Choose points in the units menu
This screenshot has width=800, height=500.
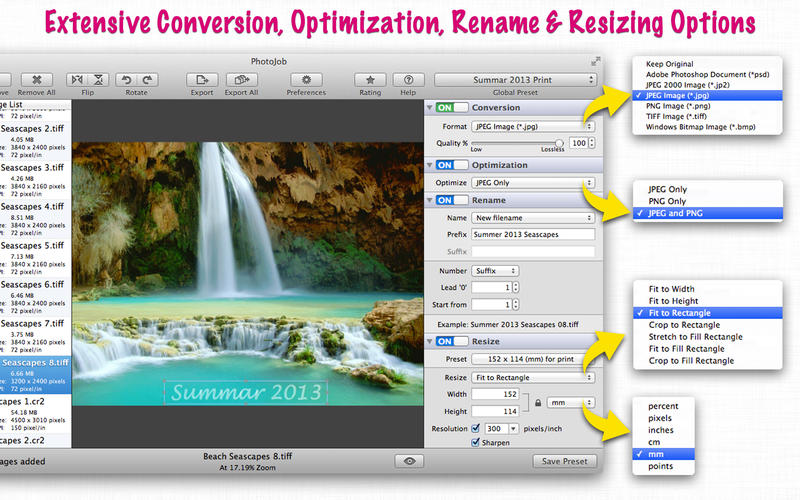663,466
